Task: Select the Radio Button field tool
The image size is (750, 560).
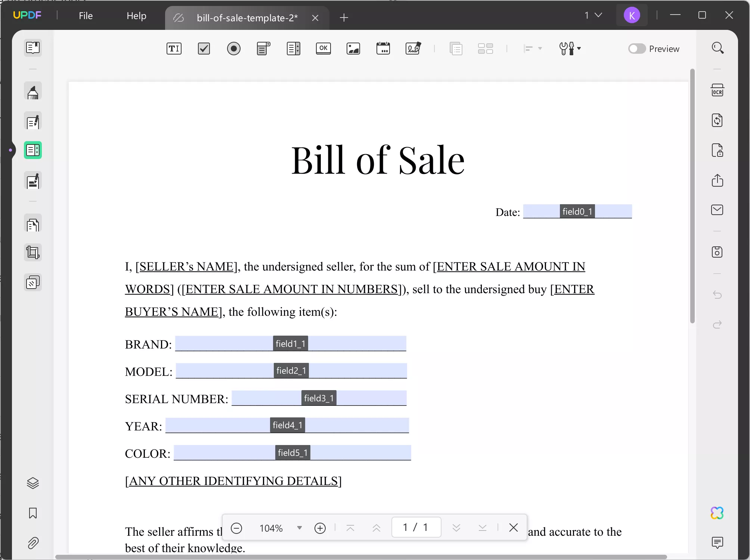Action: [x=233, y=49]
